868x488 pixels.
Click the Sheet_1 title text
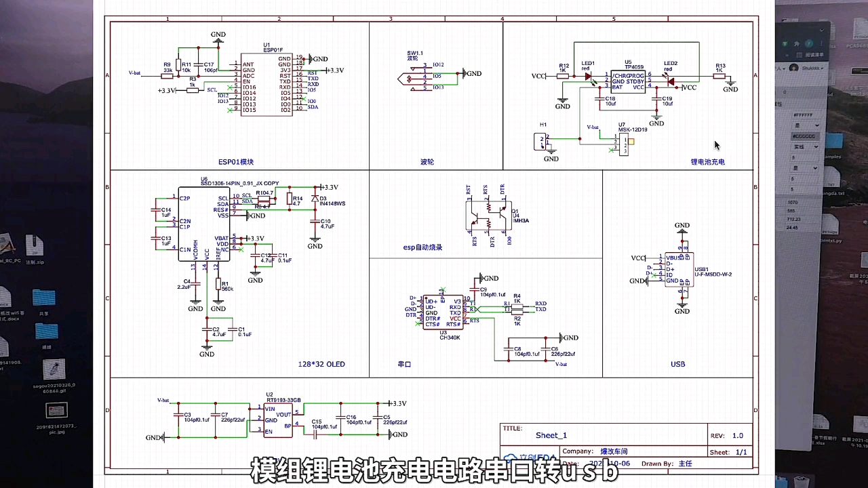click(551, 436)
